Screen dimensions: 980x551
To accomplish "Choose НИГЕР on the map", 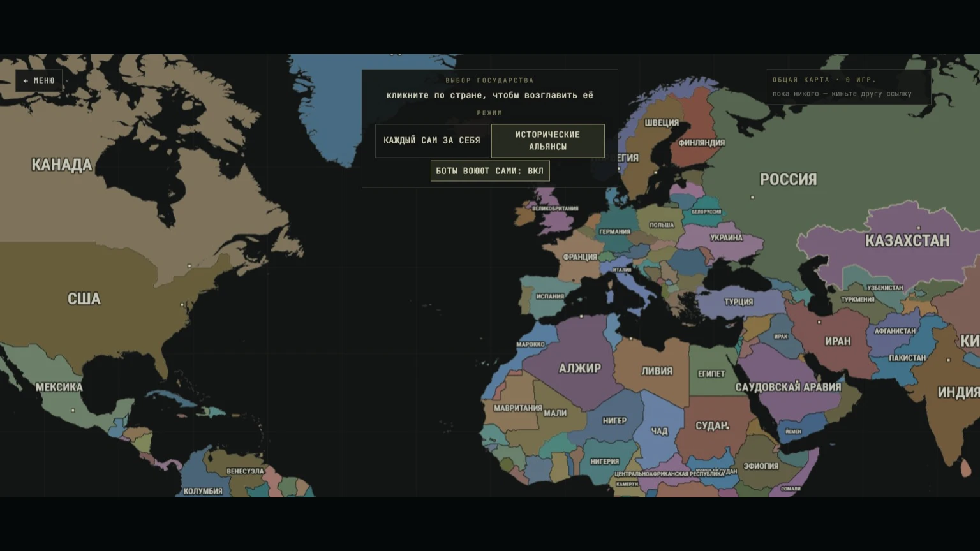I will click(x=614, y=421).
